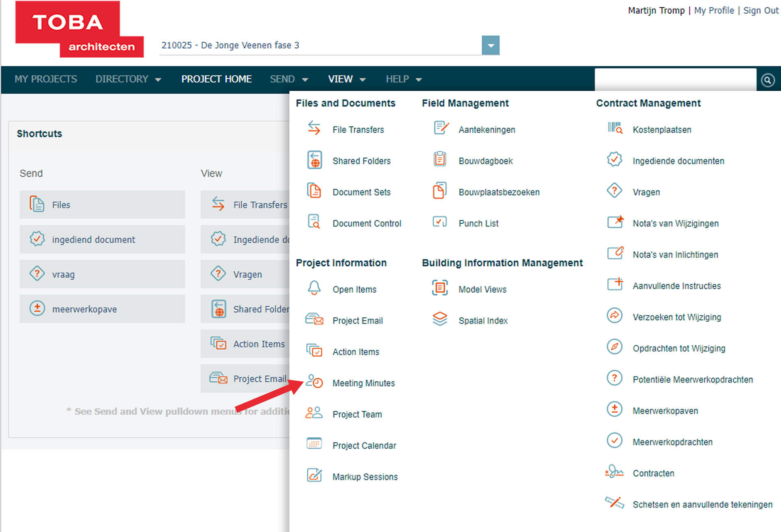Click the search magnifier icon
This screenshot has width=781, height=532.
(768, 80)
